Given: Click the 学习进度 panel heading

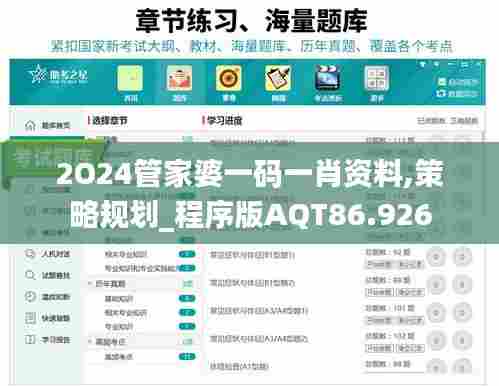Looking at the screenshot, I should [x=224, y=120].
